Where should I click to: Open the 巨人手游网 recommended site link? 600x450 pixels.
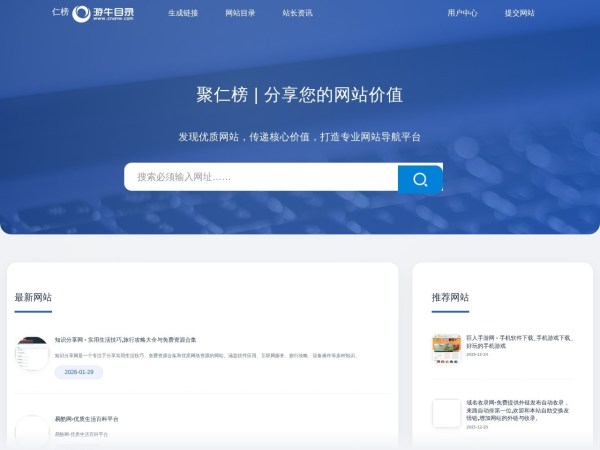tap(520, 342)
